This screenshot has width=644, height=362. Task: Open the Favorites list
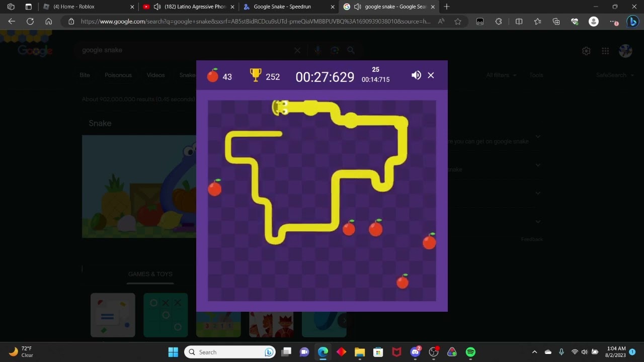point(537,22)
